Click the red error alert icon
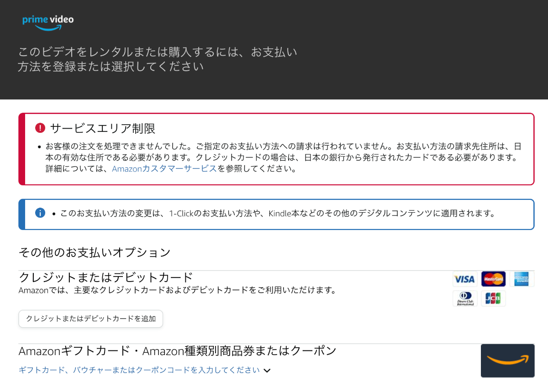The width and height of the screenshot is (548, 392). pyautogui.click(x=40, y=128)
